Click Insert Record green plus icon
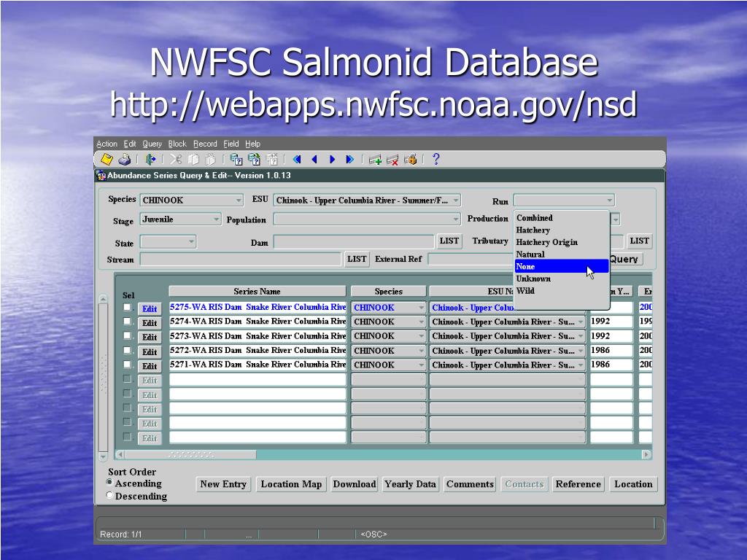This screenshot has width=747, height=560. click(x=375, y=160)
